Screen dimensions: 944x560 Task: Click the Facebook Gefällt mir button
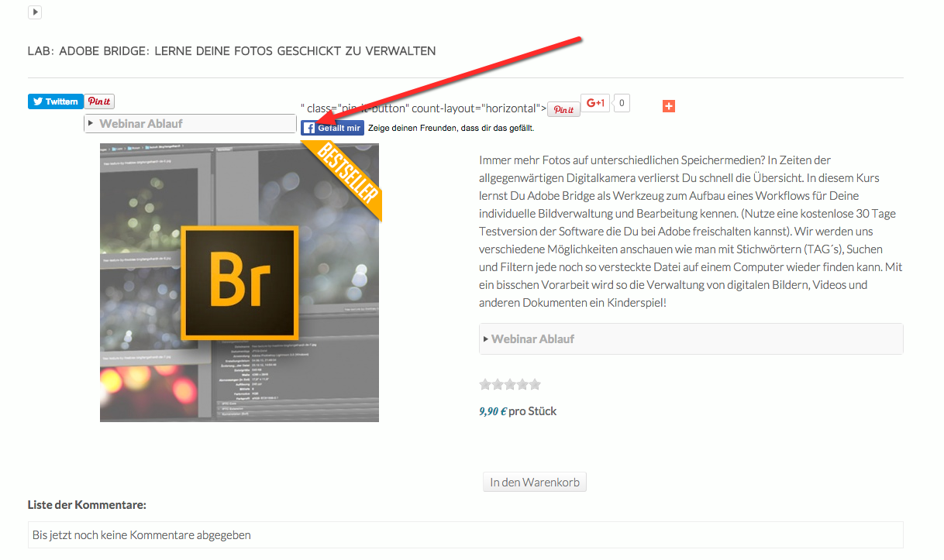332,129
